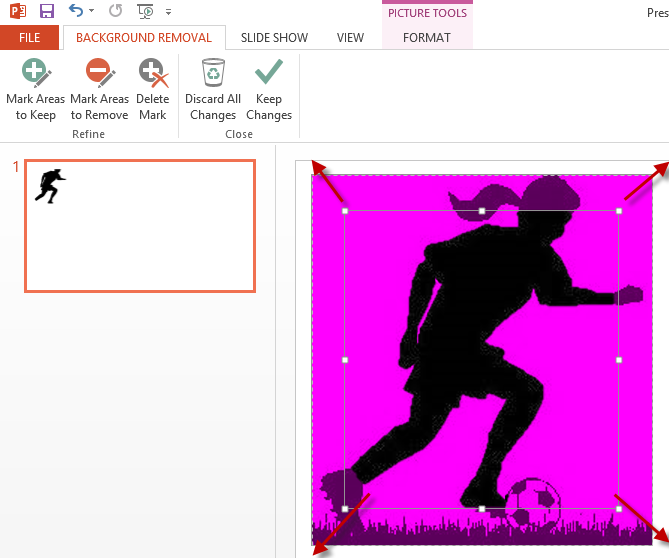Open the VIEW tab
This screenshot has height=558, width=669.
[350, 38]
